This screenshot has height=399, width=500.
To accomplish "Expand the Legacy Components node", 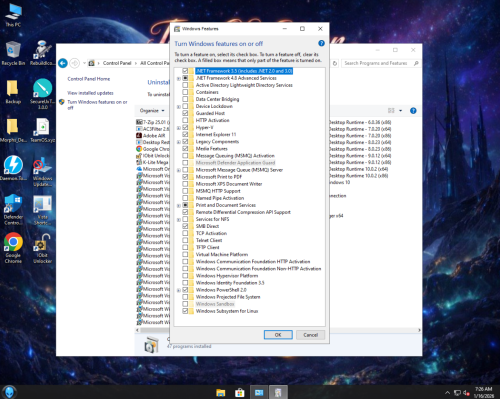I will pos(179,142).
